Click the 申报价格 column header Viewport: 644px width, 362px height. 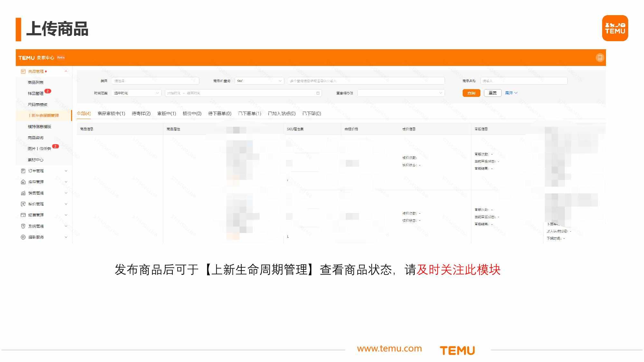pos(351,129)
